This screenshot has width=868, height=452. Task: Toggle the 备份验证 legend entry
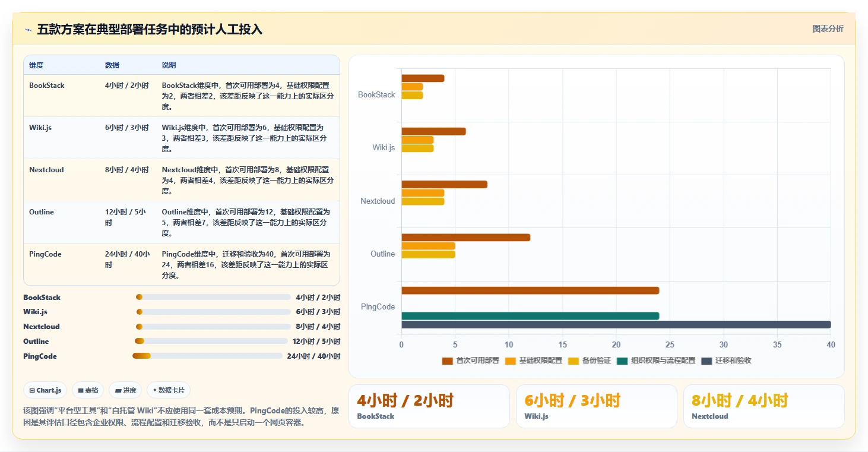[589, 361]
